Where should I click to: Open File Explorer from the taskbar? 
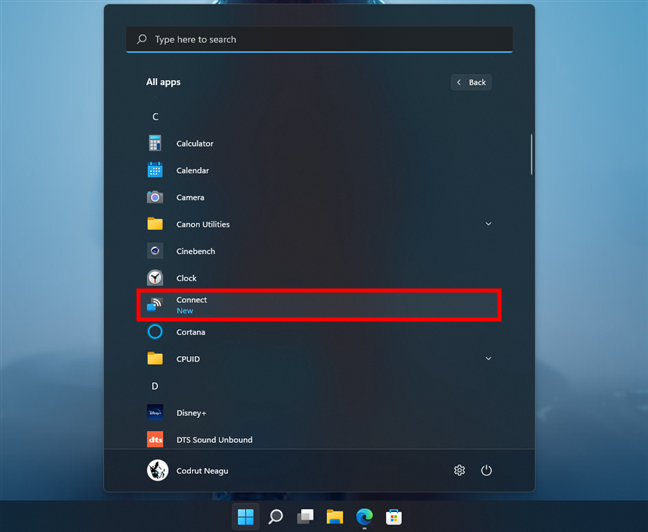click(335, 516)
